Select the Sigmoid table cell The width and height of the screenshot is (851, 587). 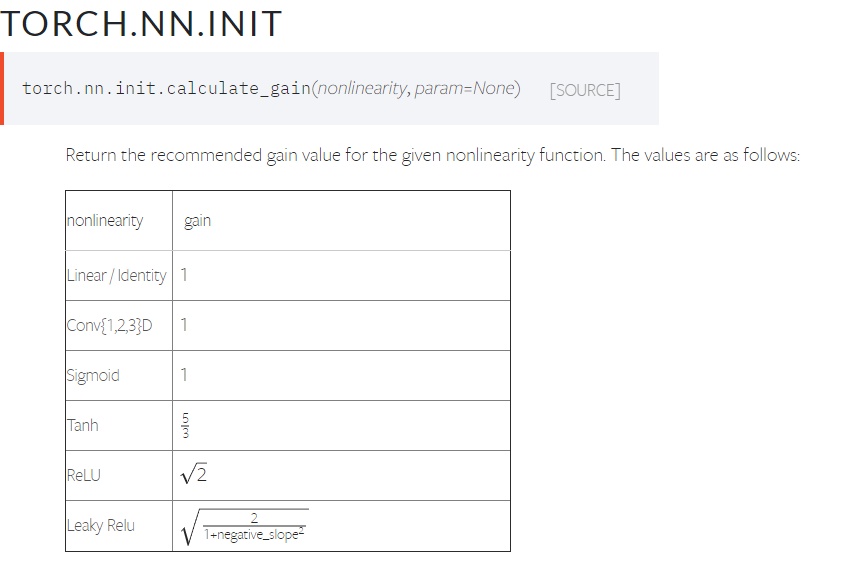(119, 375)
